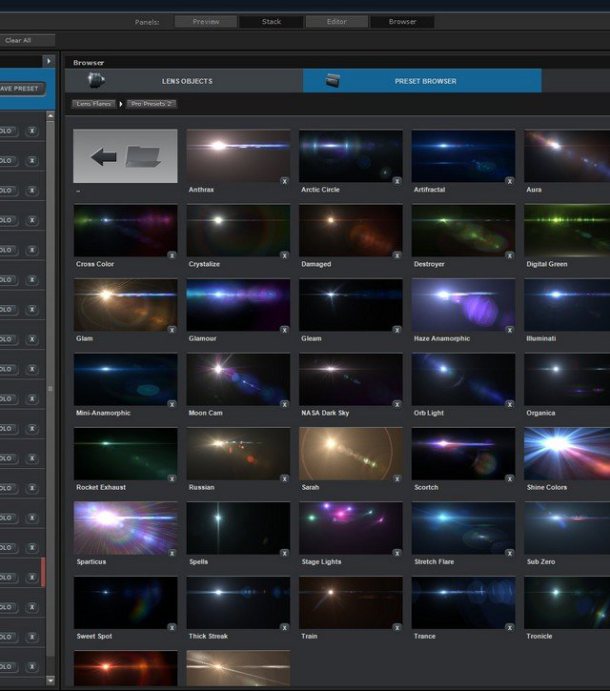Expand the stack panel arrow button
610x691 pixels.
tap(48, 61)
